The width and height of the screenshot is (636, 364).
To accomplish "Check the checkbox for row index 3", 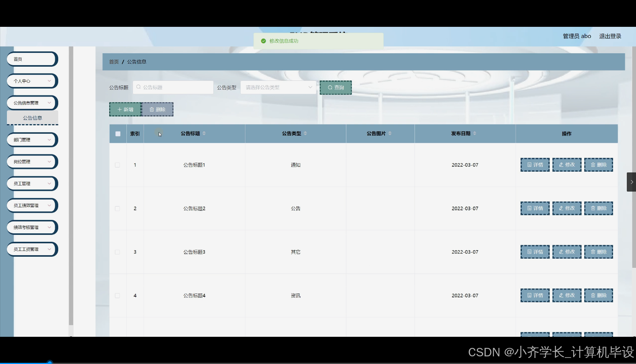I will coord(118,252).
